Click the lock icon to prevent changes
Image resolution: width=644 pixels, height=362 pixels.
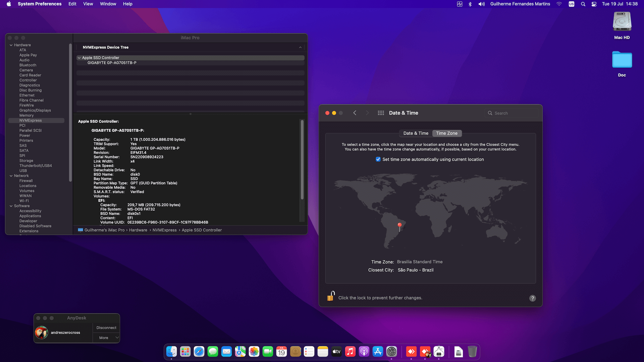pos(331,296)
